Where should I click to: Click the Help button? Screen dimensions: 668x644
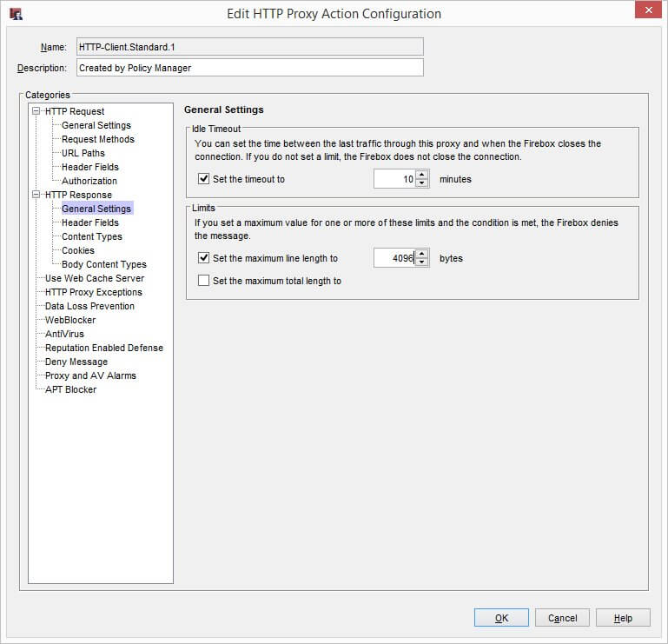pos(623,618)
